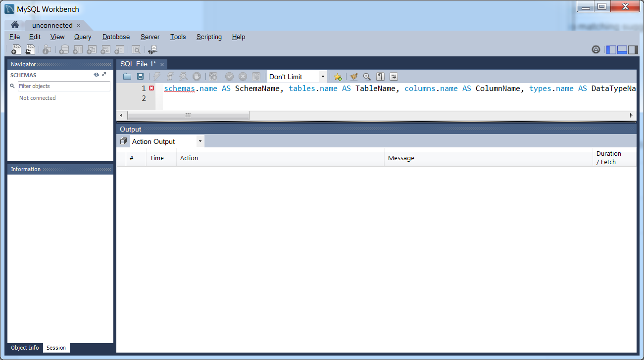Viewport: 644px width, 360px height.
Task: Toggle word wrapping in the editor
Action: pos(393,77)
